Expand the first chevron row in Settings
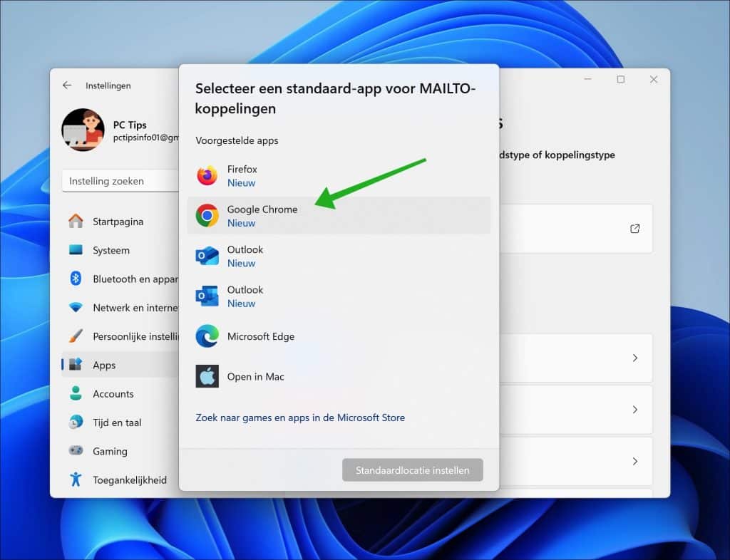The height and width of the screenshot is (560, 730). [635, 358]
